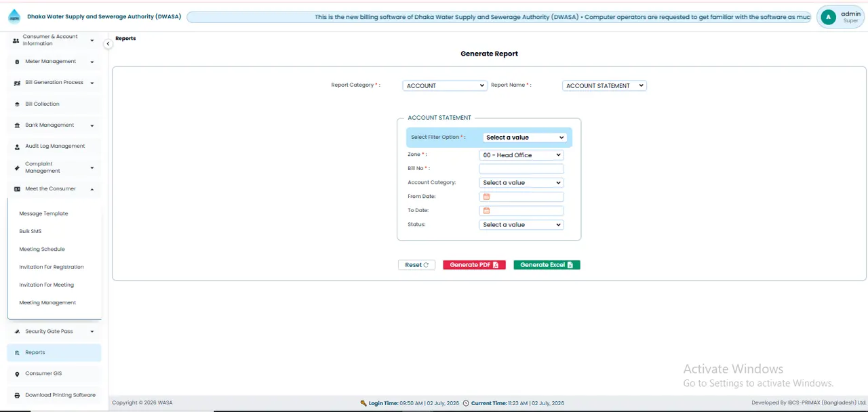
Task: Open Invitation For Meeting submenu item
Action: (47, 285)
